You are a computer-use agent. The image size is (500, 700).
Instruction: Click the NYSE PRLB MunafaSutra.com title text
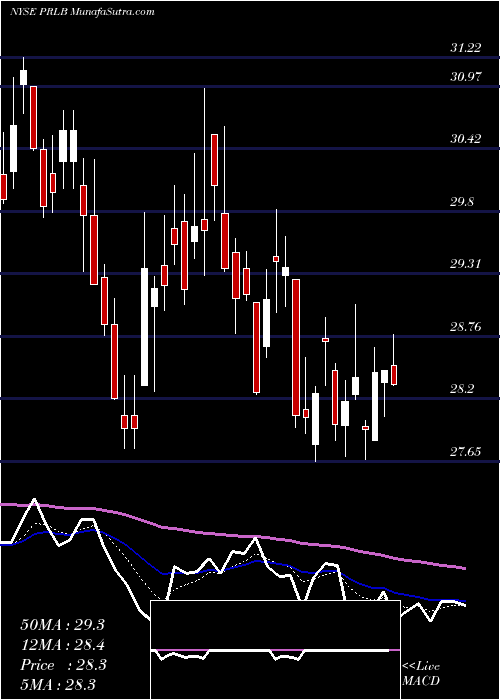tap(82, 11)
